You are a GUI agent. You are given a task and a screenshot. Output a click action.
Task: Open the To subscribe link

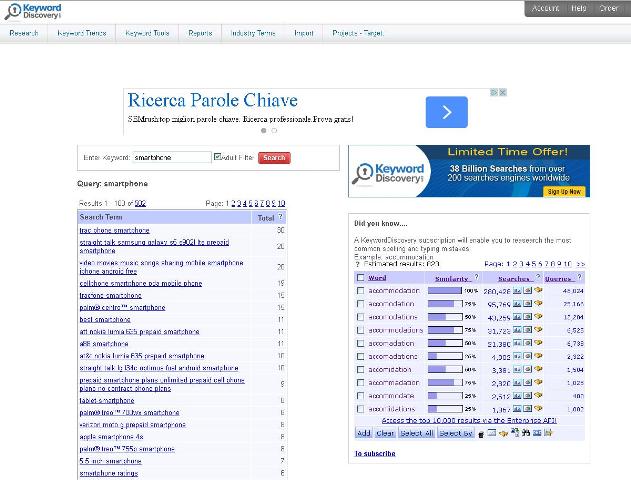click(x=375, y=453)
